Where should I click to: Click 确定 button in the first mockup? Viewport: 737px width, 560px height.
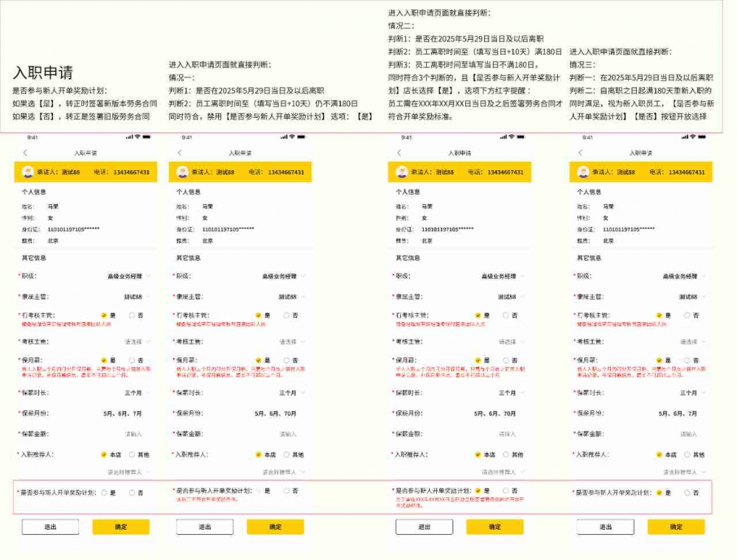coord(121,527)
